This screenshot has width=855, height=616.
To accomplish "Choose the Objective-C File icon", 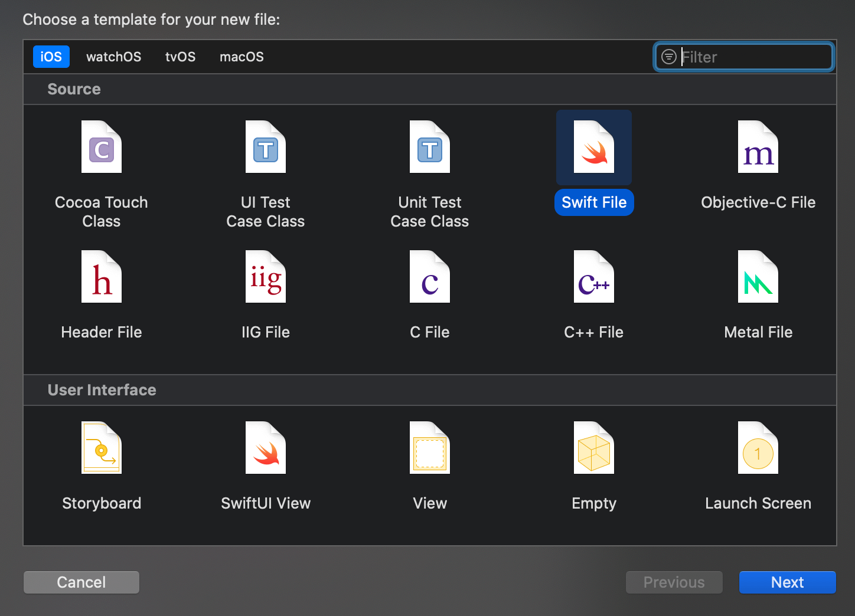I will (758, 147).
